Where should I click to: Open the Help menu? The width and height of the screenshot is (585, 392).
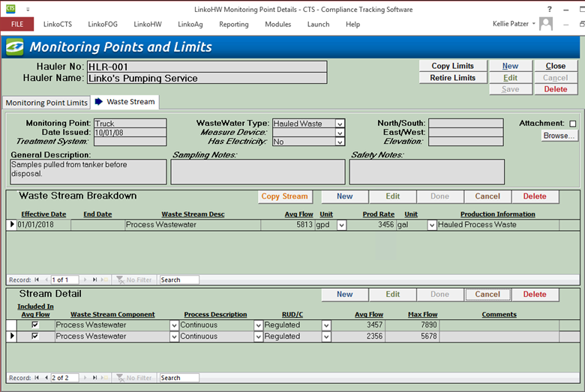352,24
